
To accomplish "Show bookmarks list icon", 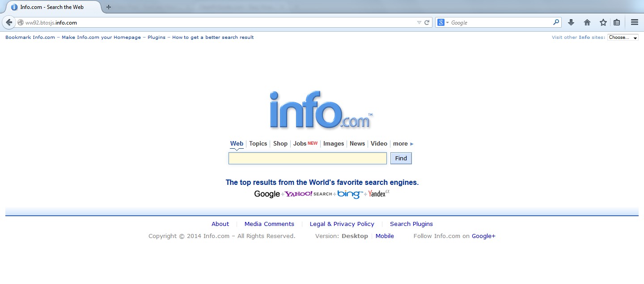I will 617,22.
